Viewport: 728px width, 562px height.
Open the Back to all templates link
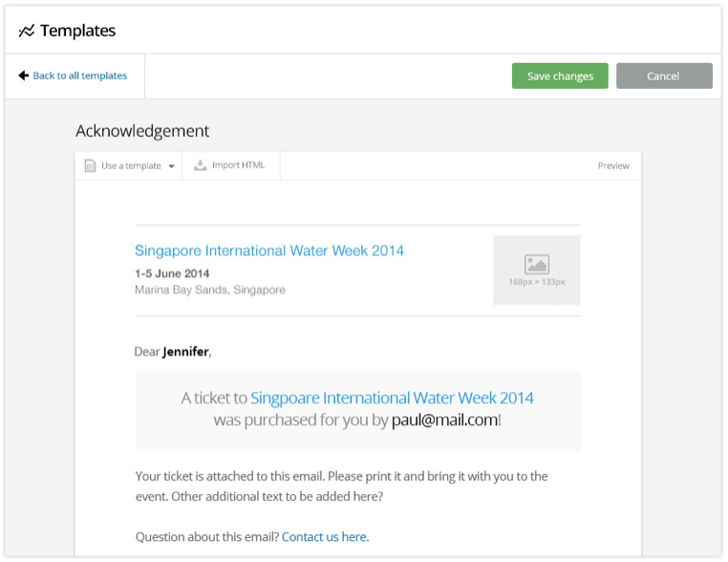click(x=79, y=76)
